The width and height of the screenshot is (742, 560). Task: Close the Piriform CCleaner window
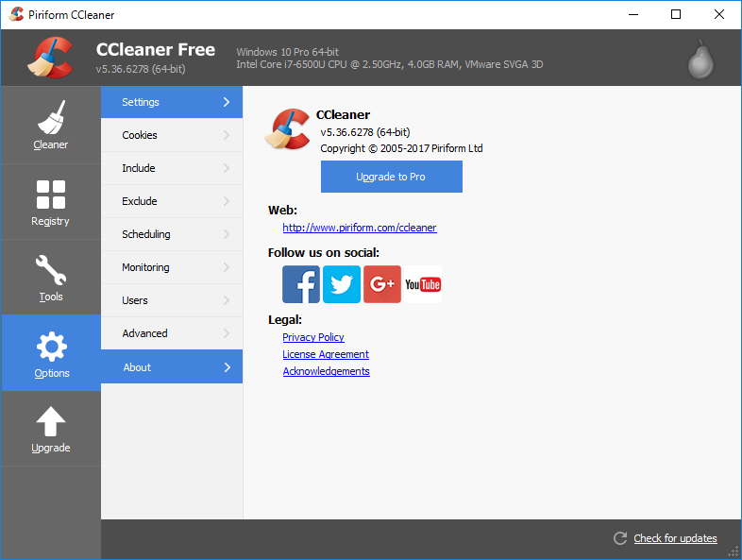coord(719,14)
